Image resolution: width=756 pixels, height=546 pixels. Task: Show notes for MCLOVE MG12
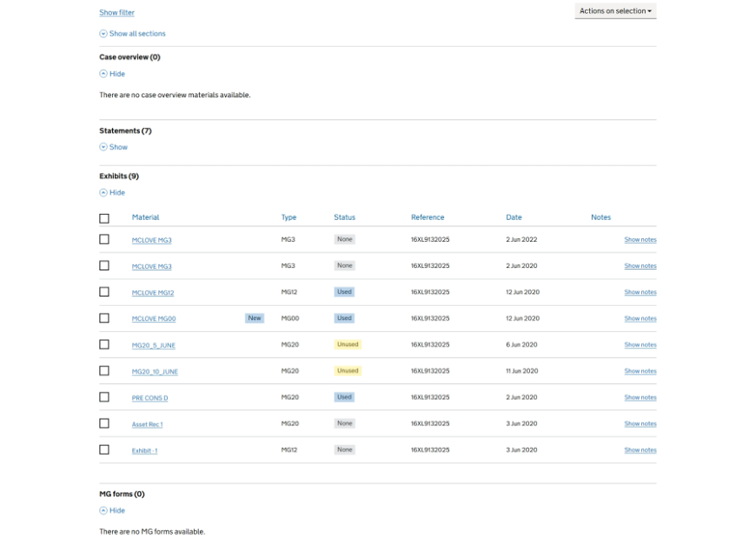click(x=640, y=292)
